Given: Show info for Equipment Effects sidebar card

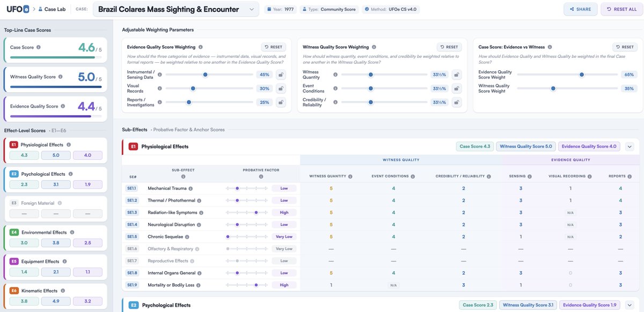Looking at the screenshot, I should 64,262.
